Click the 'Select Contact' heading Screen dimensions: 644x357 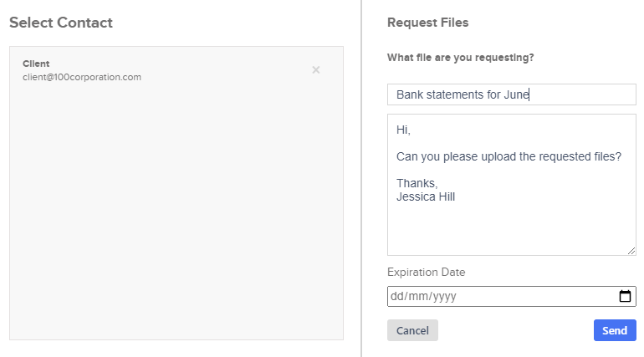tap(60, 23)
